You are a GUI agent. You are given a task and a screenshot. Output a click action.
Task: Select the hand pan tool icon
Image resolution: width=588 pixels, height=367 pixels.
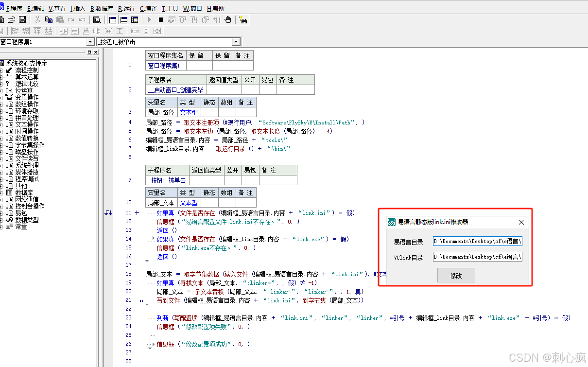228,19
